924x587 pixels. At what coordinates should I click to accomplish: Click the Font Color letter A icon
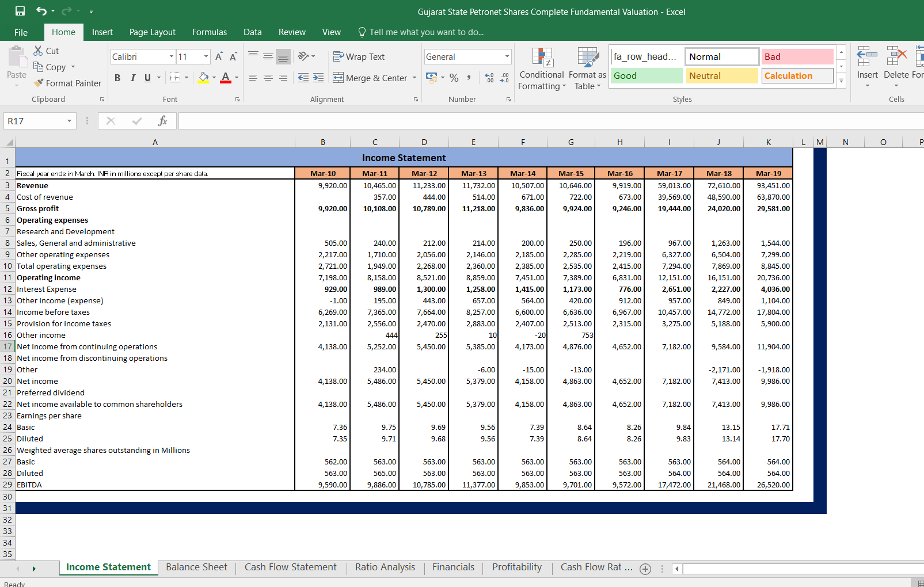pos(226,78)
